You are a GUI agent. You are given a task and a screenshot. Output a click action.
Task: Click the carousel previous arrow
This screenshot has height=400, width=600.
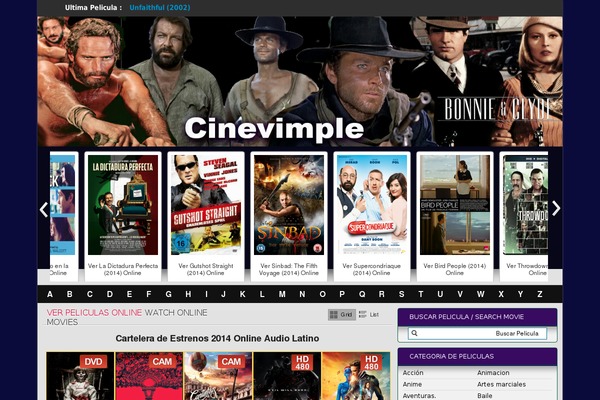pyautogui.click(x=44, y=210)
